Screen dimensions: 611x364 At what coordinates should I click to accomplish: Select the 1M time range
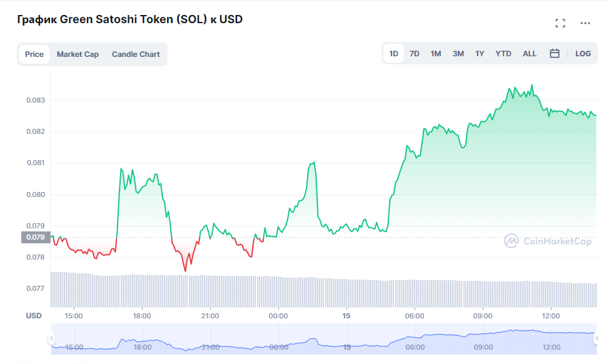click(436, 54)
